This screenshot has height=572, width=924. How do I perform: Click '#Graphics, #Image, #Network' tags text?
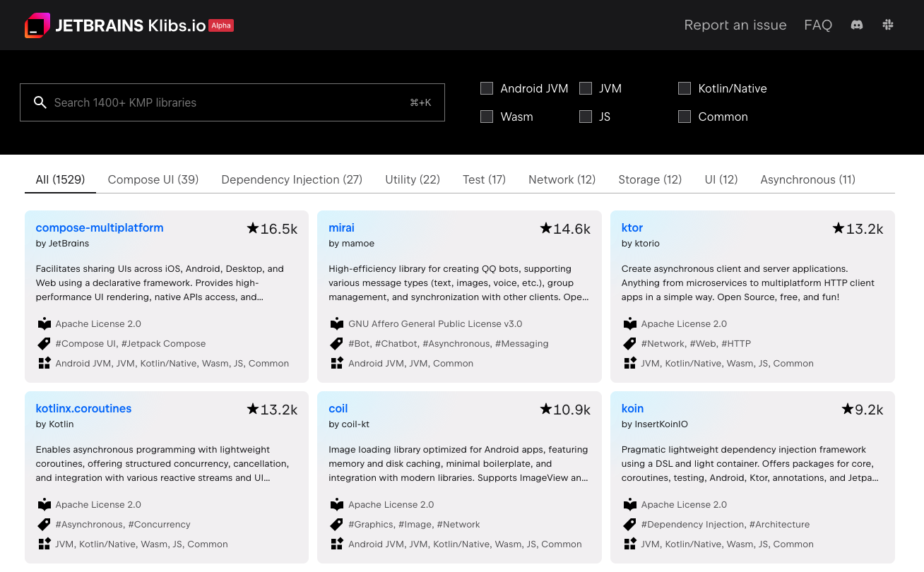414,524
